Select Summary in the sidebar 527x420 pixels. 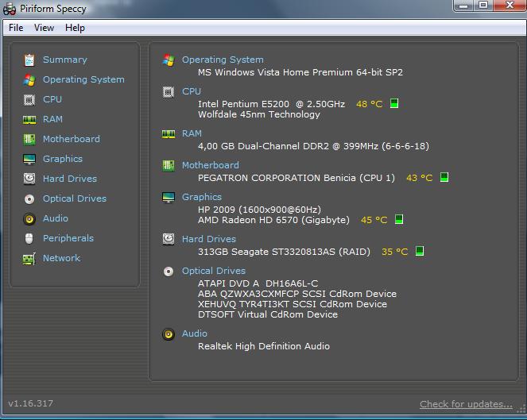point(65,60)
